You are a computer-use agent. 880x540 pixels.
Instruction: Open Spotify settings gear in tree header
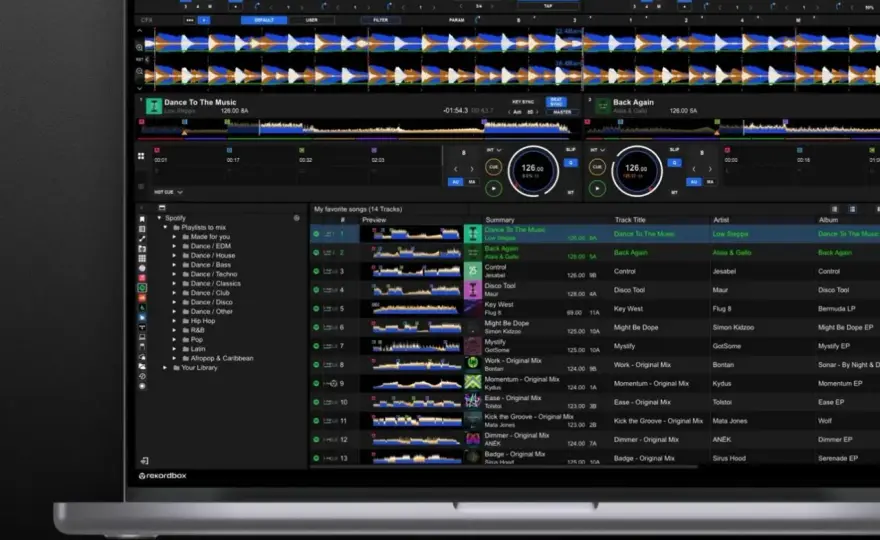click(x=296, y=218)
